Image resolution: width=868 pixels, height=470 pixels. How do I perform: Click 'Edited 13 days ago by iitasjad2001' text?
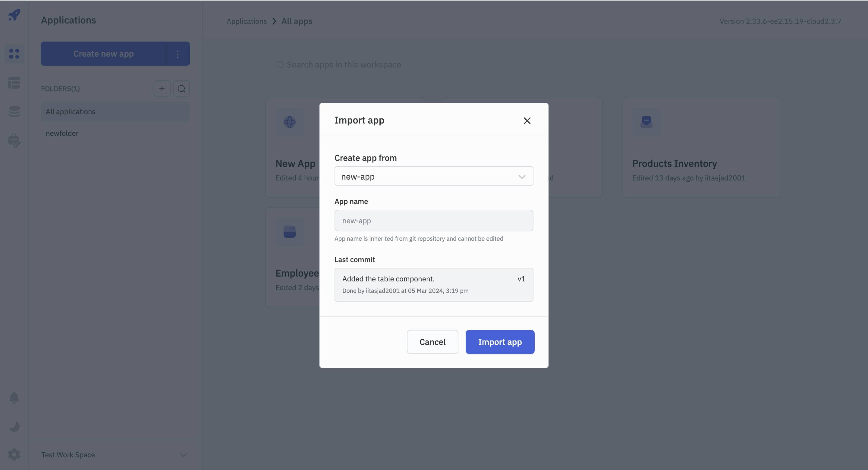(689, 178)
